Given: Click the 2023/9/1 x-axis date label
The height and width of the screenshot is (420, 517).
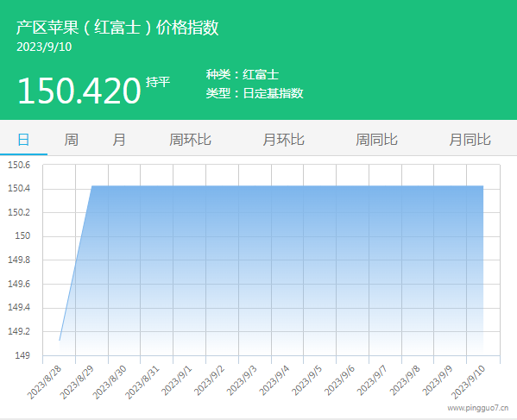Looking at the screenshot, I should click(x=177, y=380).
